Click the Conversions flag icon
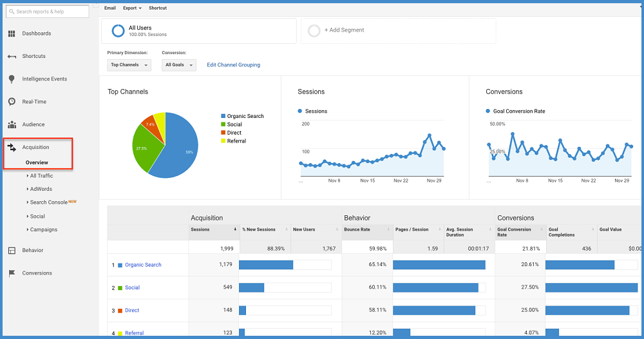 12,273
